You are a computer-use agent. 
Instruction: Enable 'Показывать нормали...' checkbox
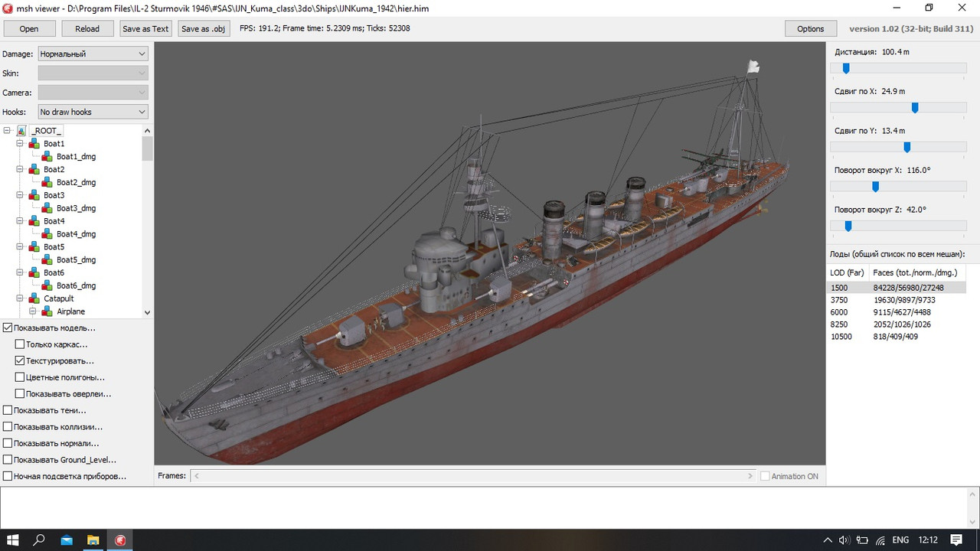(x=8, y=443)
